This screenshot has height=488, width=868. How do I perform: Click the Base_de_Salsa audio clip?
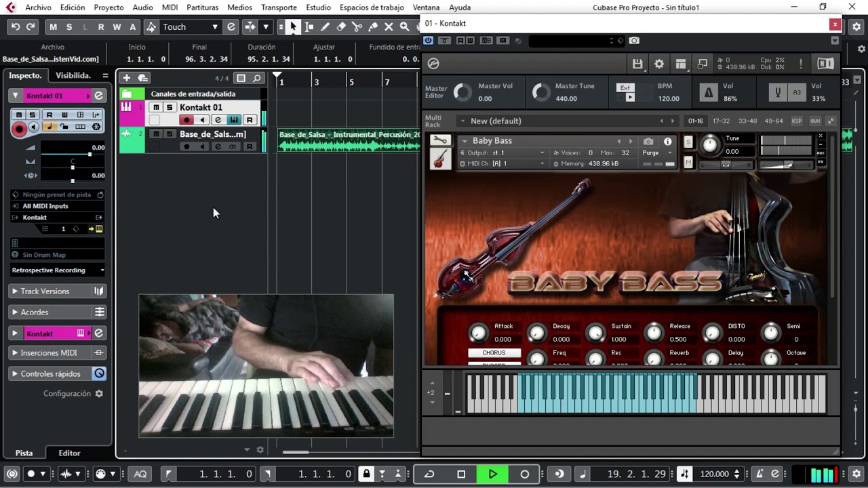click(349, 140)
